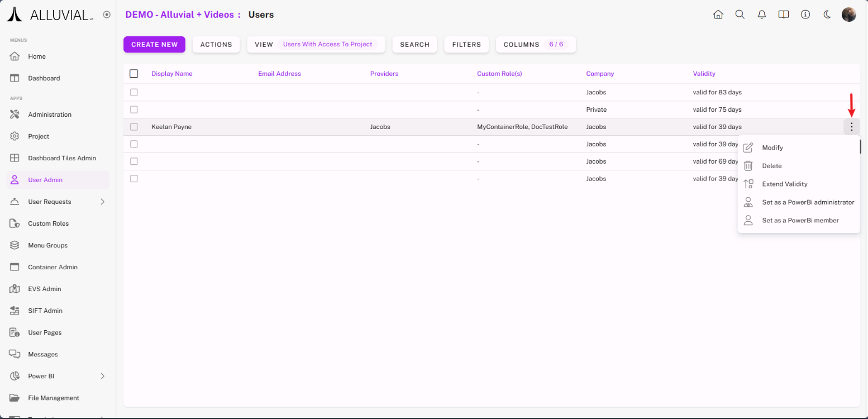The image size is (868, 419).
Task: Choose Extend Validity from context menu
Action: (784, 184)
